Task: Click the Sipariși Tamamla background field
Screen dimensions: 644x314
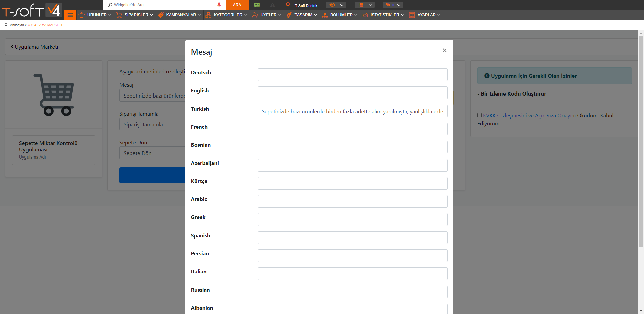Action: coord(153,124)
